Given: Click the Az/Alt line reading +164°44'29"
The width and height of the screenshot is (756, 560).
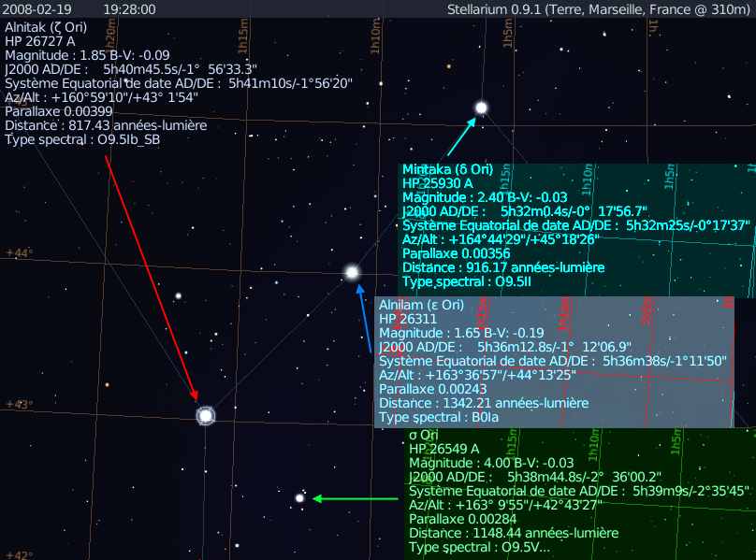Looking at the screenshot, I should click(501, 239).
